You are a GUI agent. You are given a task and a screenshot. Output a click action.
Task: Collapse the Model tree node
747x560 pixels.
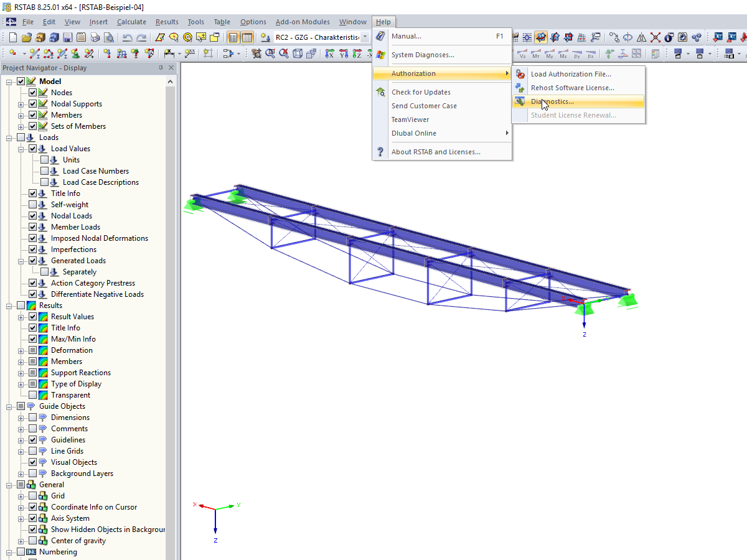(9, 82)
